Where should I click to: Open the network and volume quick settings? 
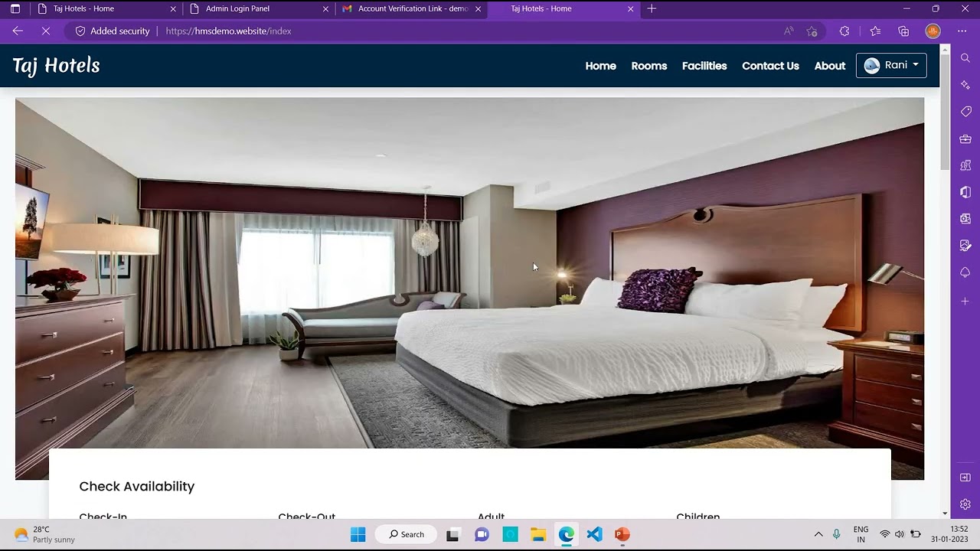click(900, 534)
